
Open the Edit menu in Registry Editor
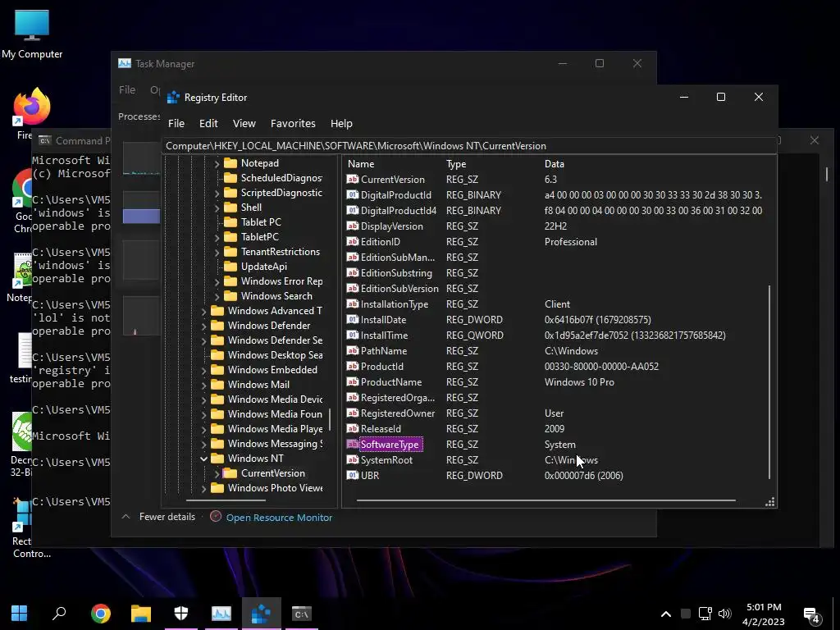(x=208, y=123)
